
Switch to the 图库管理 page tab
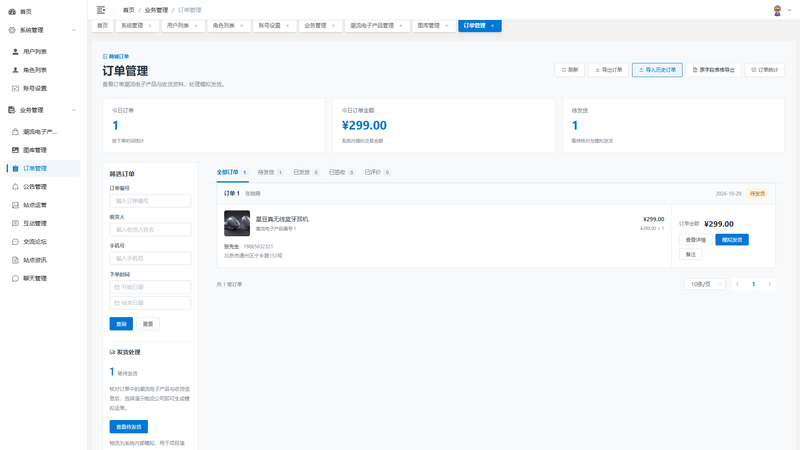point(429,26)
